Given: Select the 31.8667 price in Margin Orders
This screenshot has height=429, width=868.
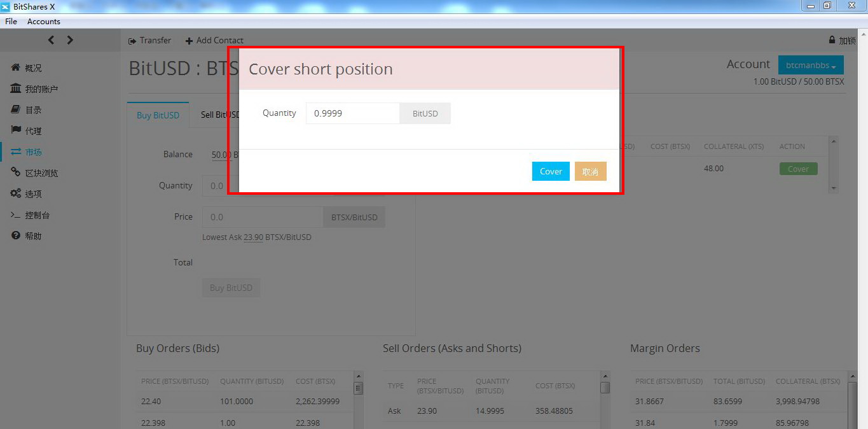Looking at the screenshot, I should tap(649, 402).
